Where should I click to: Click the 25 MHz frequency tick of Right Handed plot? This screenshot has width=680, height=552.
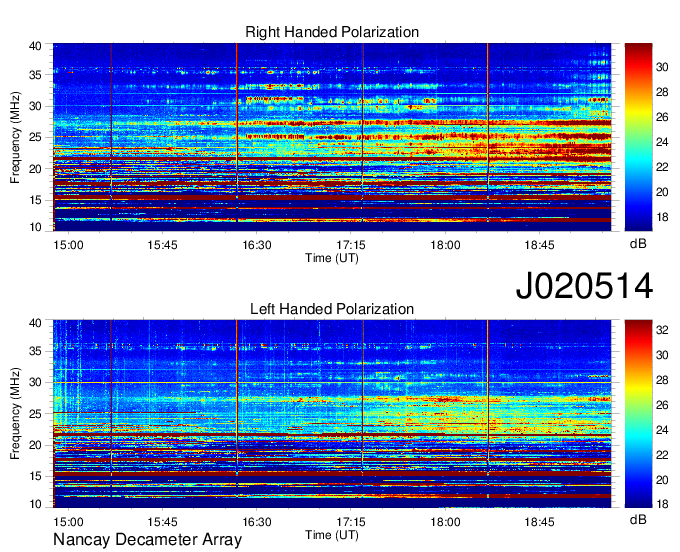point(35,138)
